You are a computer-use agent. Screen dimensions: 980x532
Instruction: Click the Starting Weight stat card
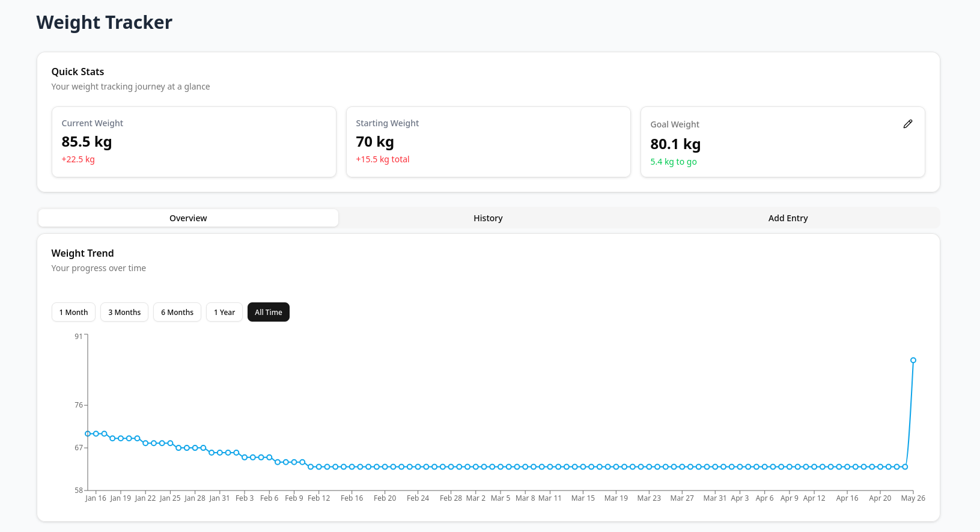(x=488, y=142)
